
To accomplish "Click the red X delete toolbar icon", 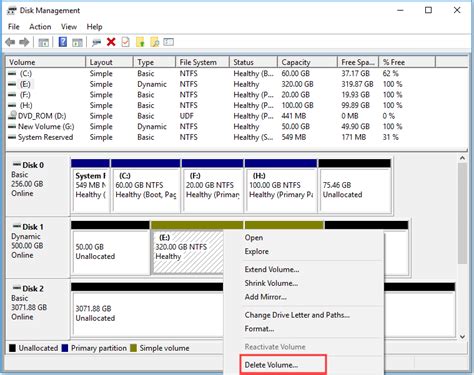I will click(x=111, y=42).
